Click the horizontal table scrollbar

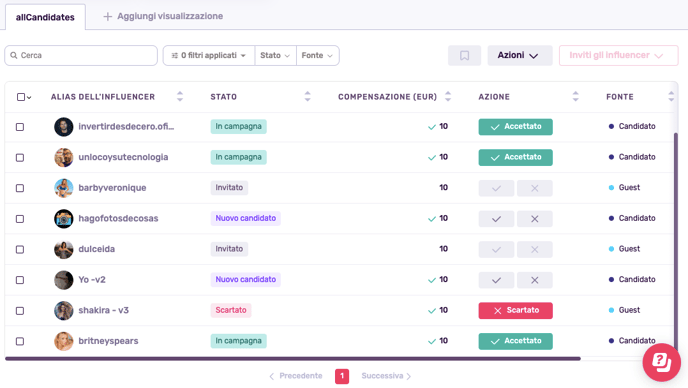click(x=293, y=359)
